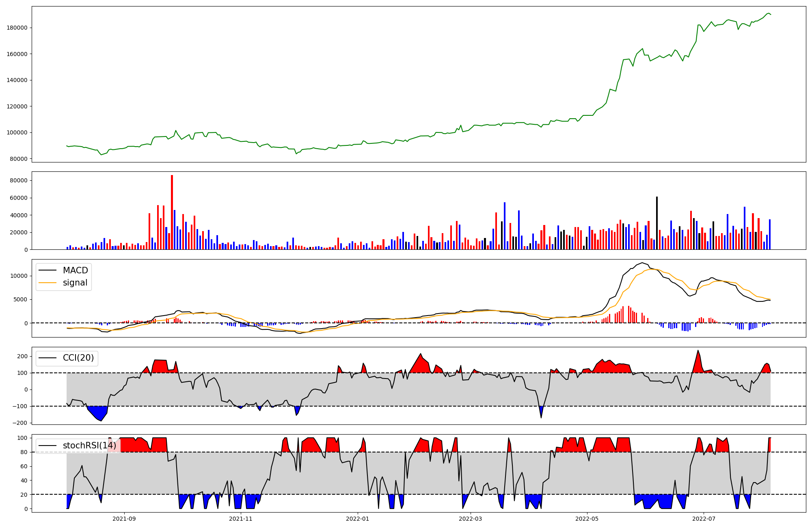This screenshot has width=812, height=528.
Task: Click the 2022-01 x-axis tick label
Action: tap(357, 519)
